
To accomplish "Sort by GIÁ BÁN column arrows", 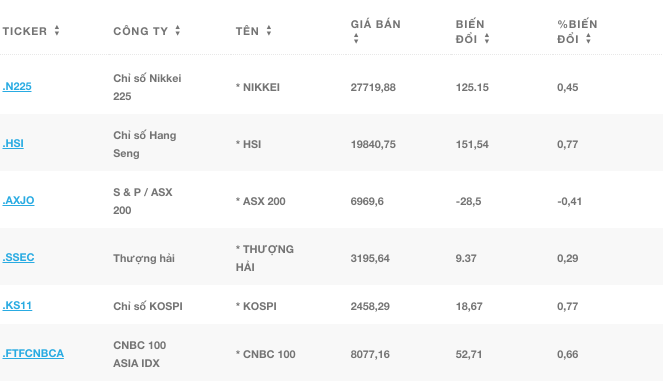I will click(x=356, y=38).
